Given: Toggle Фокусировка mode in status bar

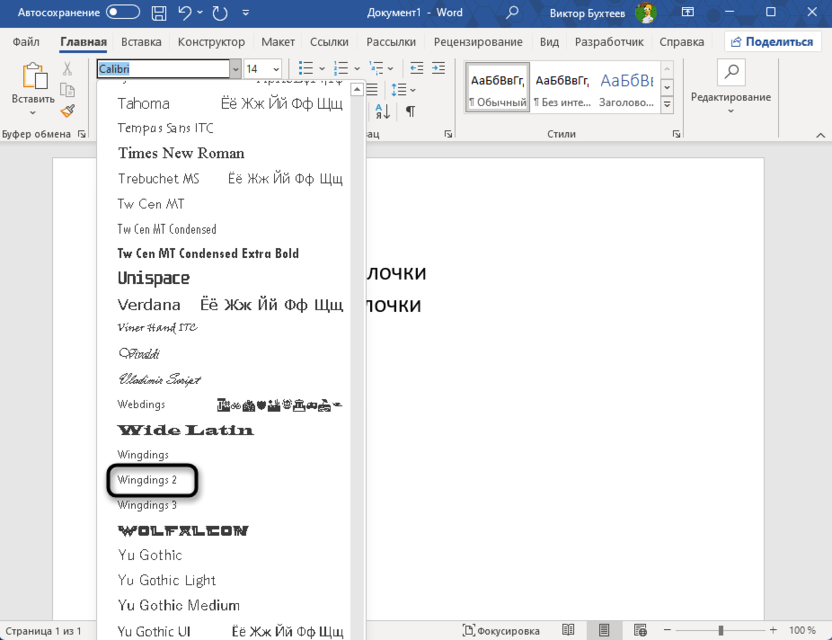Looking at the screenshot, I should [500, 630].
